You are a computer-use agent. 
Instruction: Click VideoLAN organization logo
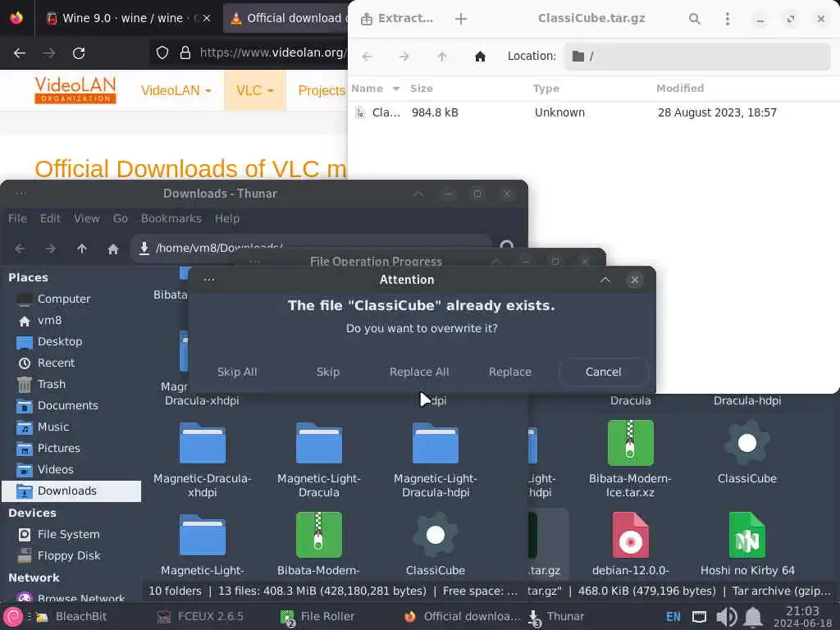75,89
